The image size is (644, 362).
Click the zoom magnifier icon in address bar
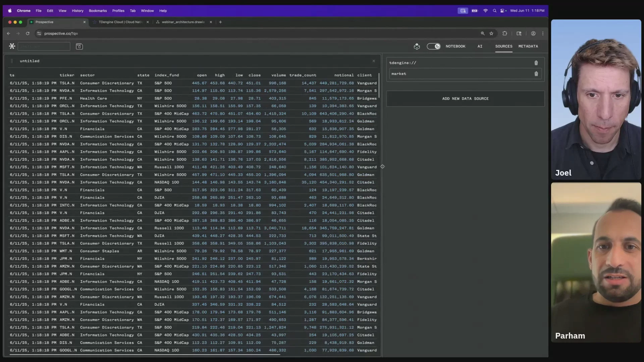tap(483, 34)
